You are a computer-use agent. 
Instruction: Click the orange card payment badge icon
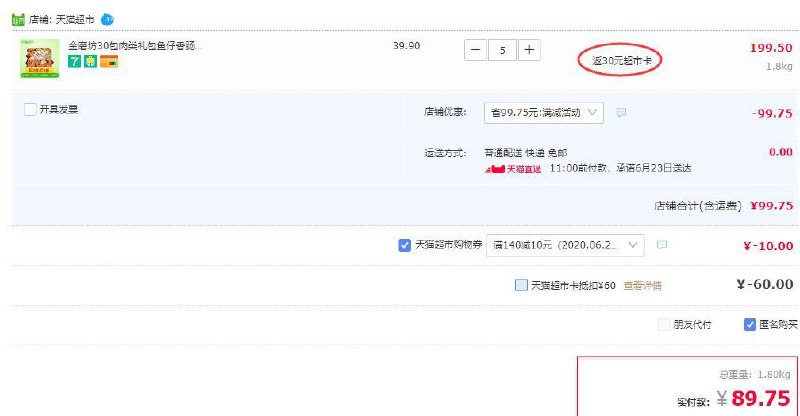click(109, 62)
